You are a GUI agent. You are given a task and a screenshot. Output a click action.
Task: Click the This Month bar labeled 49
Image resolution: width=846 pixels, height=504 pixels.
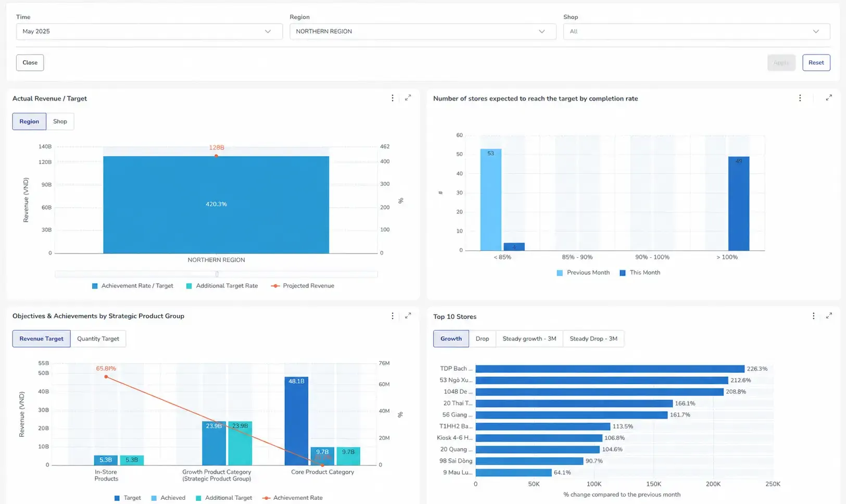pyautogui.click(x=738, y=204)
